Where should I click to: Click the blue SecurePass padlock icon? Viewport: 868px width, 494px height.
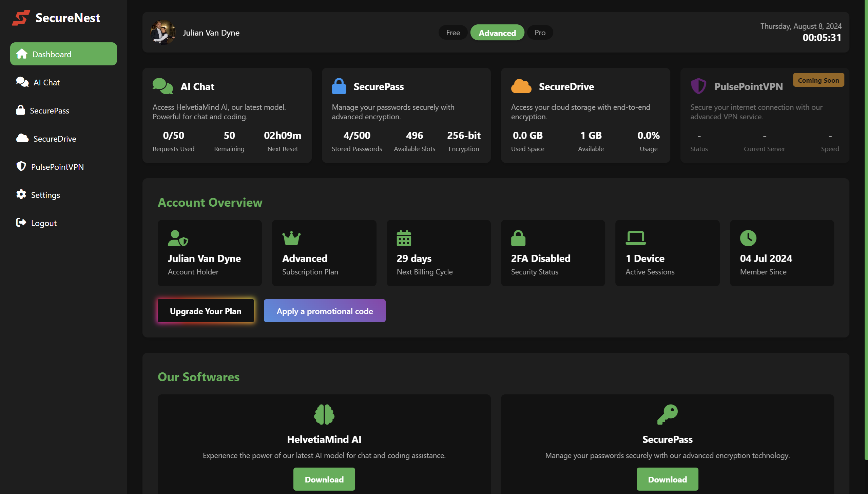click(x=339, y=86)
